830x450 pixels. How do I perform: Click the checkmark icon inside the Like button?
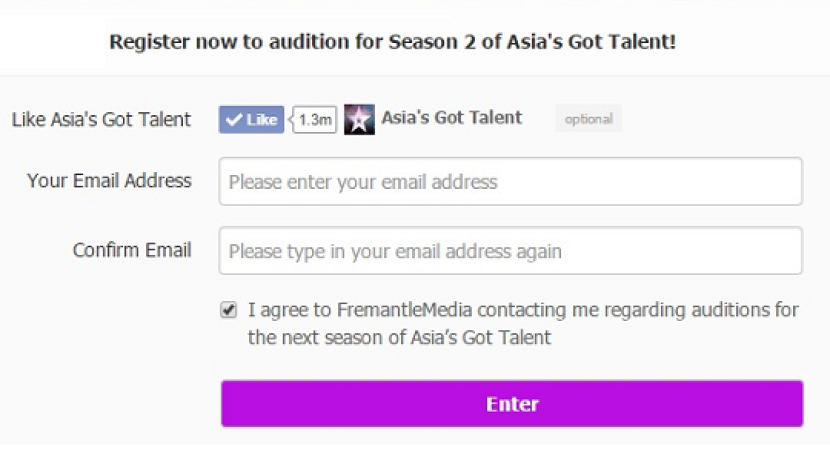pos(233,120)
